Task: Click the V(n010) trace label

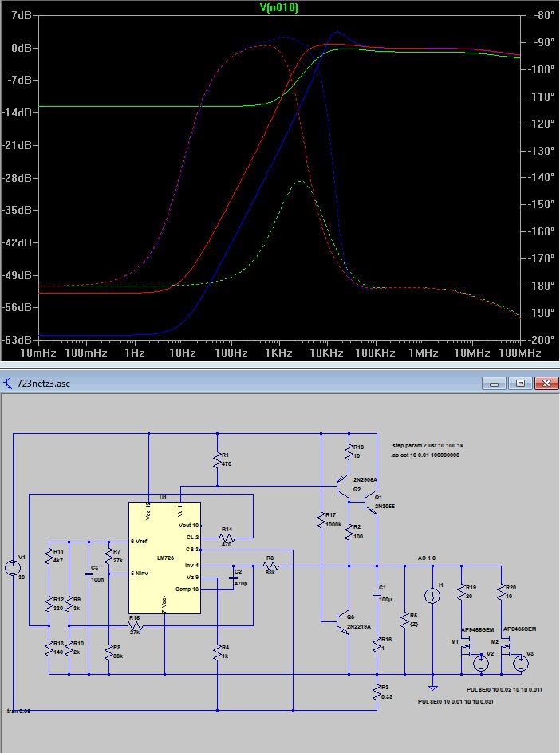Action: 279,7
